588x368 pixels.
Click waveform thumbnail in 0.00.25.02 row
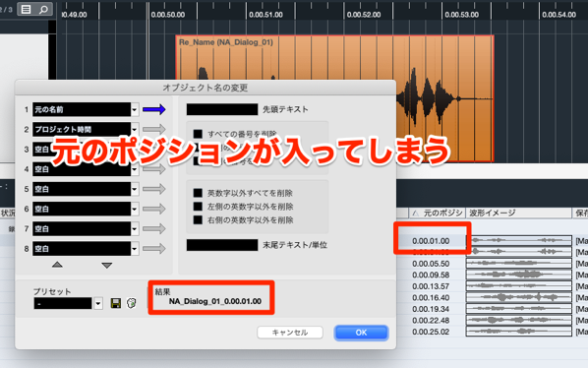click(519, 332)
